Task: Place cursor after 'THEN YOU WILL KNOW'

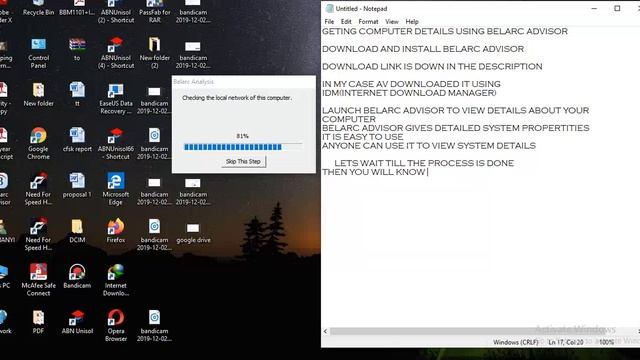Action: point(427,172)
